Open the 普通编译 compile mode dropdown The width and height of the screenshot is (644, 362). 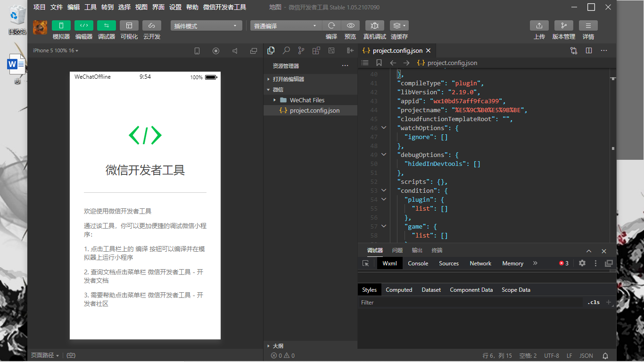click(x=286, y=26)
